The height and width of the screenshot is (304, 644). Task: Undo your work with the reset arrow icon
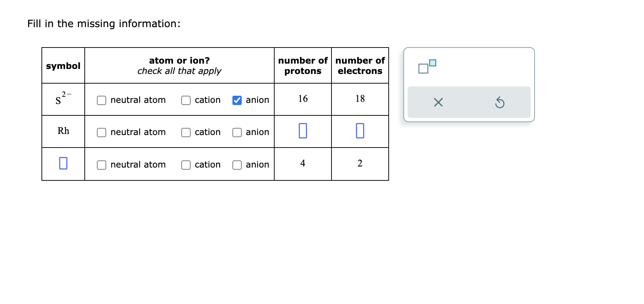click(501, 103)
